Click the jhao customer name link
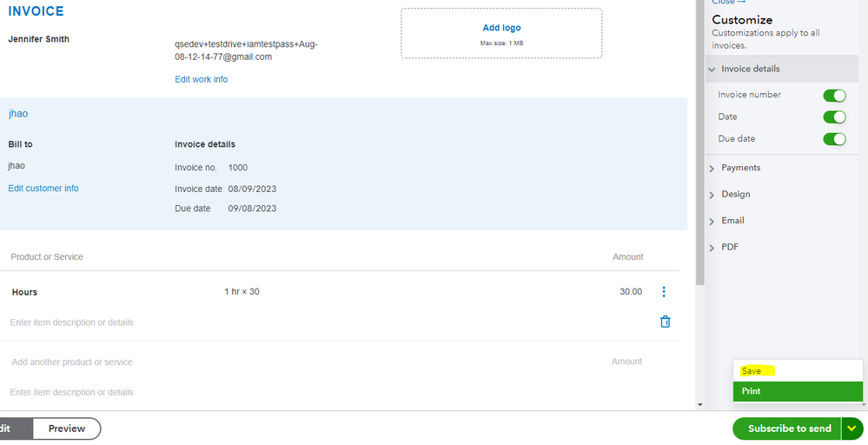 [17, 114]
